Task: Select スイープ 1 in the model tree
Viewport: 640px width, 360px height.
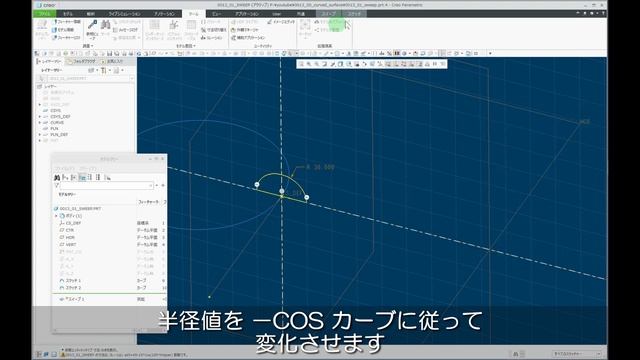Action: [75, 299]
